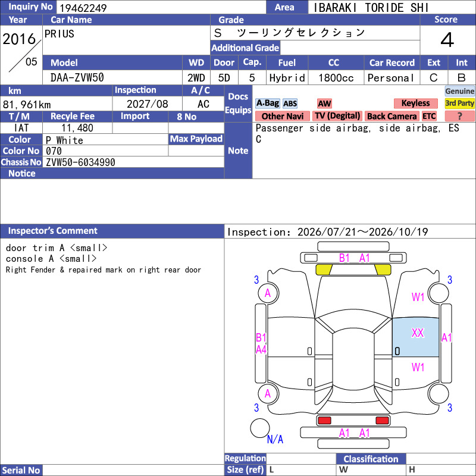Select the AW alloy wheel badge
The height and width of the screenshot is (476, 476).
[324, 104]
